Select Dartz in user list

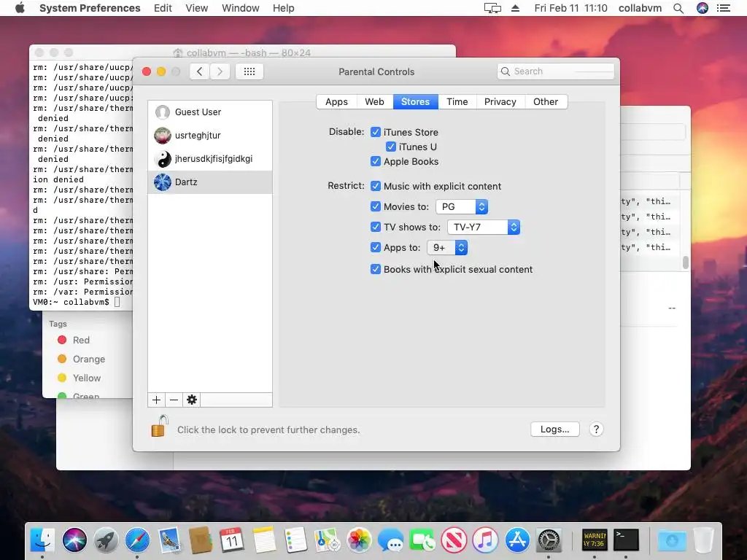(x=210, y=182)
